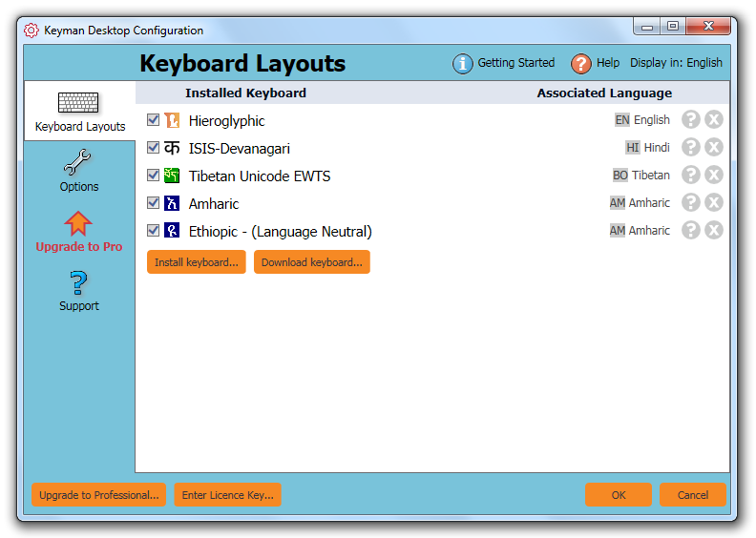Open the Upgrade to Pro sidebar tab
This screenshot has width=756, height=538.
pyautogui.click(x=79, y=231)
